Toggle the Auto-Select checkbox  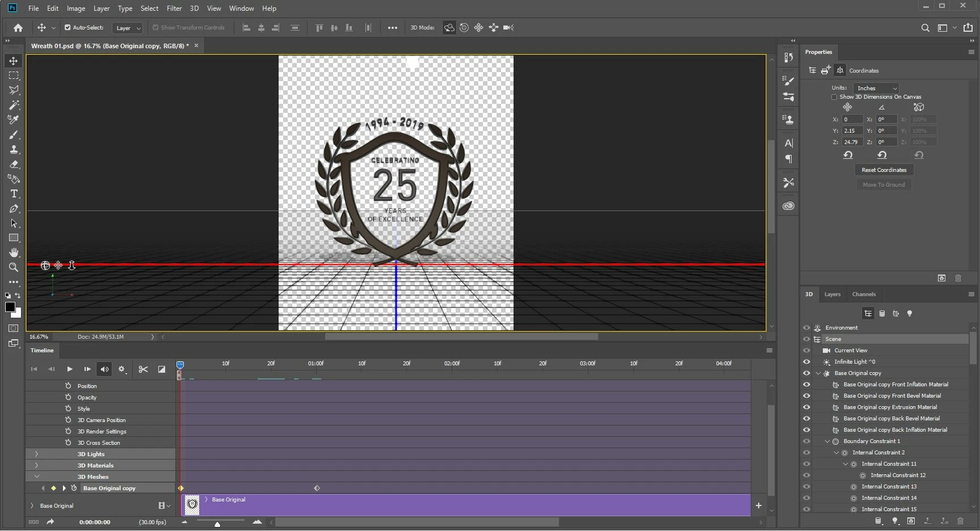coord(68,27)
